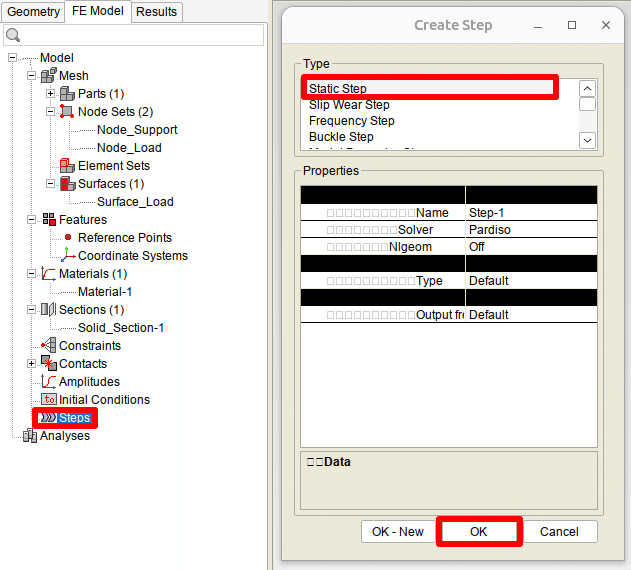The height and width of the screenshot is (570, 631).
Task: Click the Features grid icon
Action: tap(49, 219)
